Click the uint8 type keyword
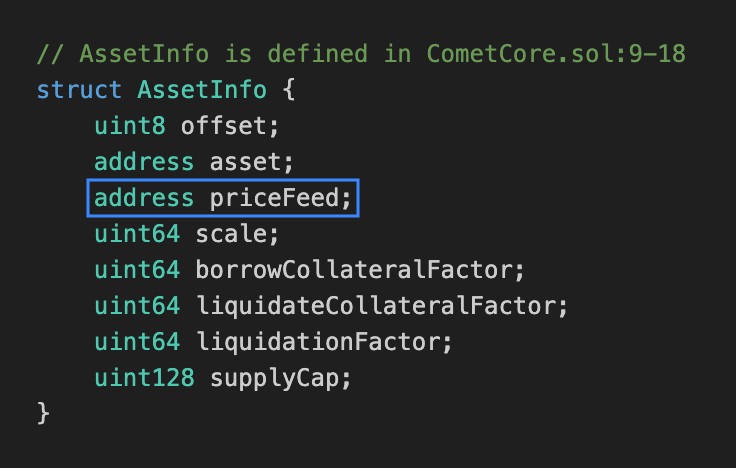Screen dimensions: 736x468 (x=130, y=126)
